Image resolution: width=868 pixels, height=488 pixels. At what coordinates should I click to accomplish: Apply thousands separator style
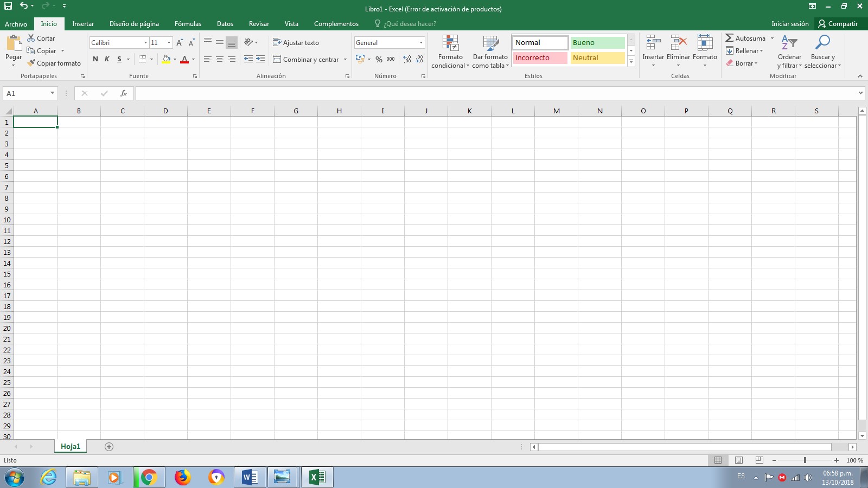(x=391, y=59)
